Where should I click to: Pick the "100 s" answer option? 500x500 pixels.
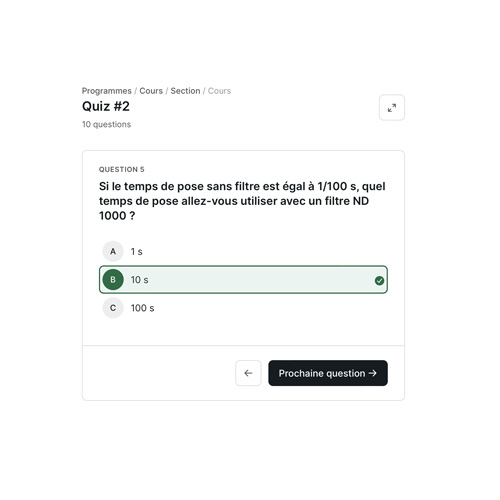click(x=243, y=308)
